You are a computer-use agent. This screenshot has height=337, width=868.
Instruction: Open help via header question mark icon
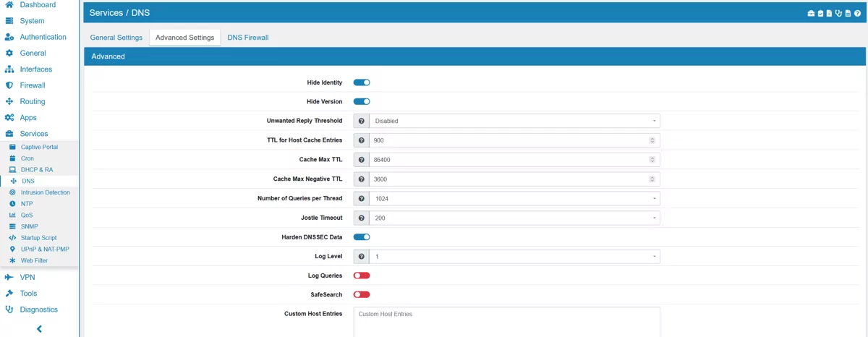point(857,14)
